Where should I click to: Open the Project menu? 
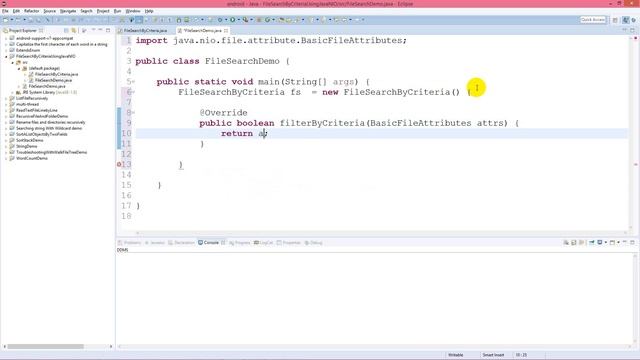click(x=103, y=11)
